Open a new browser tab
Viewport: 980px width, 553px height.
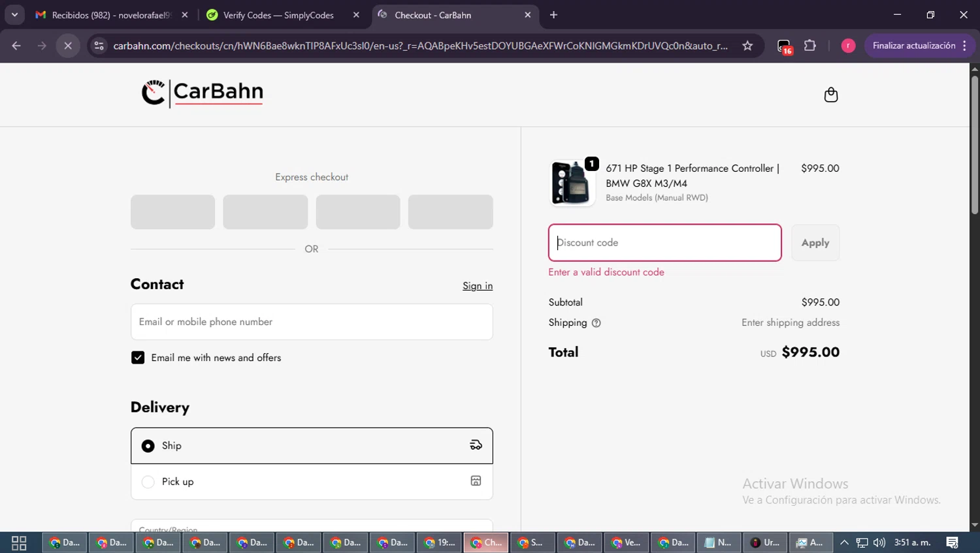click(553, 15)
